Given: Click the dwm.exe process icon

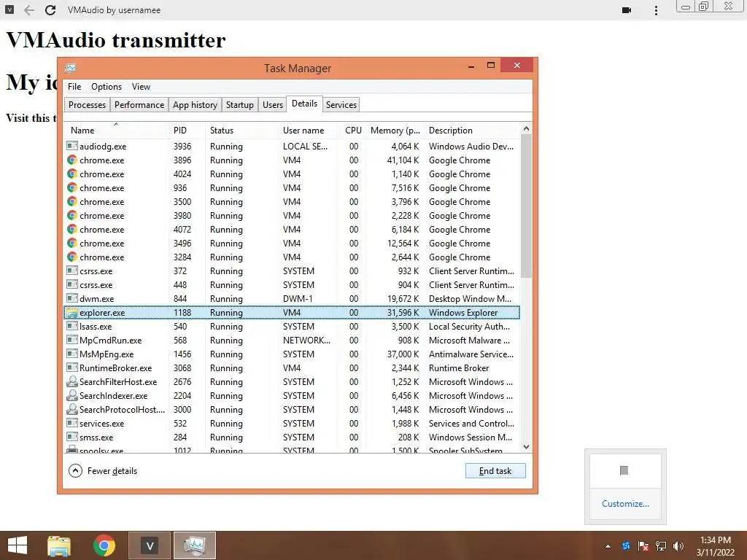Looking at the screenshot, I should [x=72, y=298].
